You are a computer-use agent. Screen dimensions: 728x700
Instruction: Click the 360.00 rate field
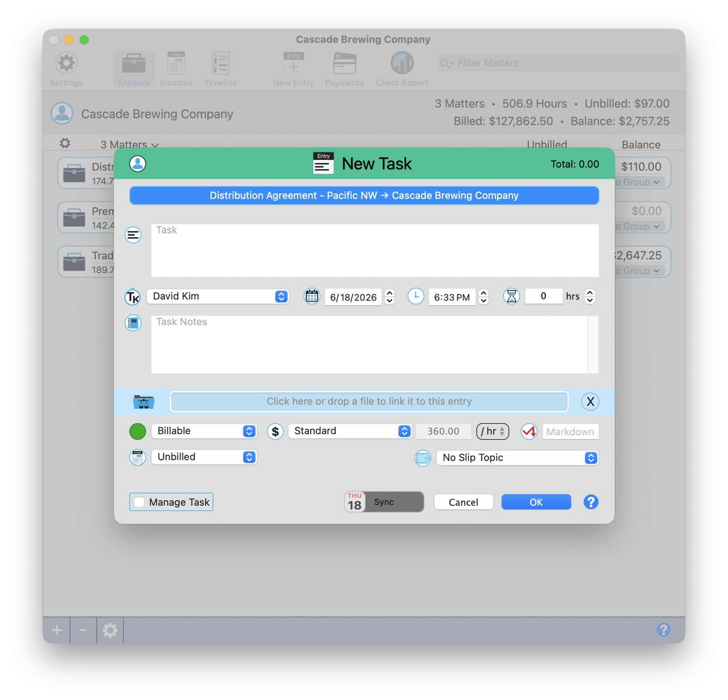point(443,431)
